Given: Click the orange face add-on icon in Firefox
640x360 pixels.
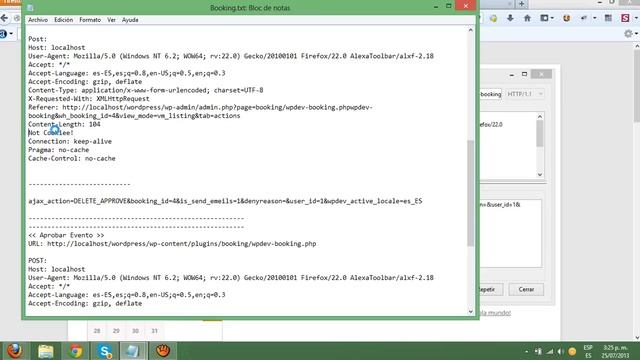Looking at the screenshot, I should click(567, 18).
